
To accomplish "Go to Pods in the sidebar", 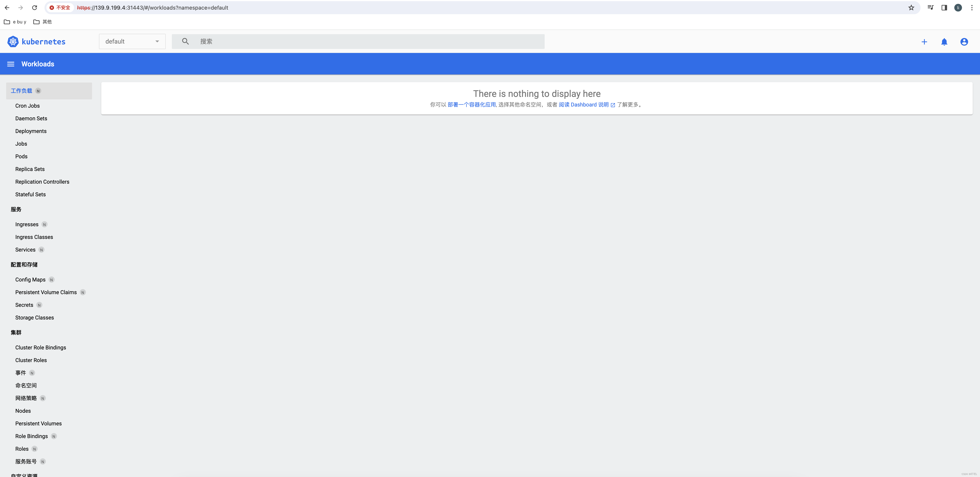I will tap(21, 156).
